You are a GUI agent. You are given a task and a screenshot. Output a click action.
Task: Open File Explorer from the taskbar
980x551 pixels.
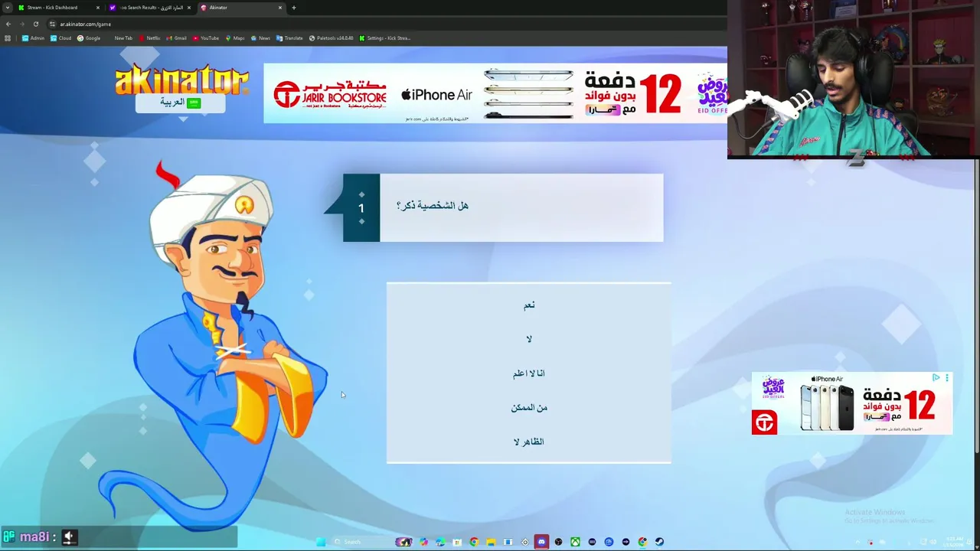pos(491,542)
